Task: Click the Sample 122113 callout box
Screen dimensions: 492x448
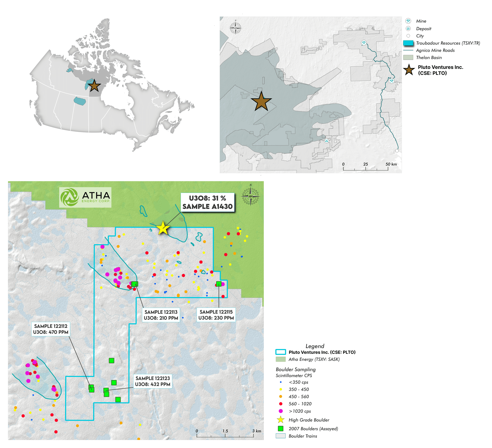Action: coord(161,315)
